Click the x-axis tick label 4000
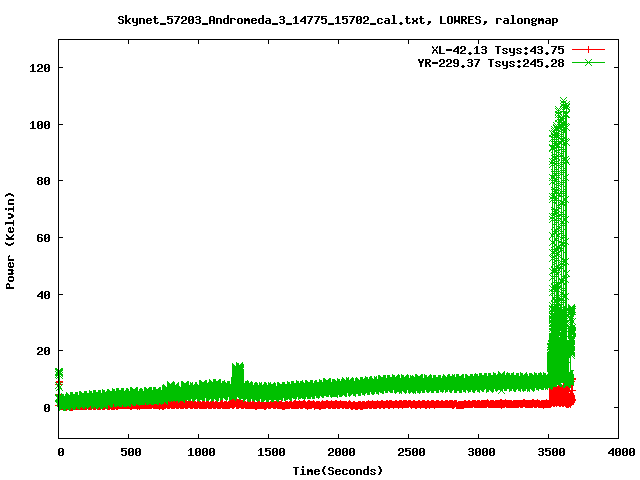 (621, 452)
